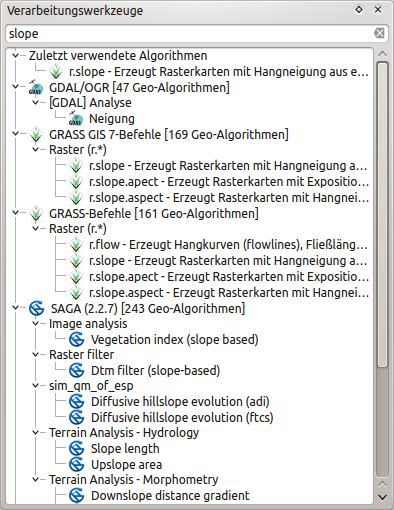Click the Terrain Analysis - Morphometry label
This screenshot has height=510, width=394.
pyautogui.click(x=134, y=480)
